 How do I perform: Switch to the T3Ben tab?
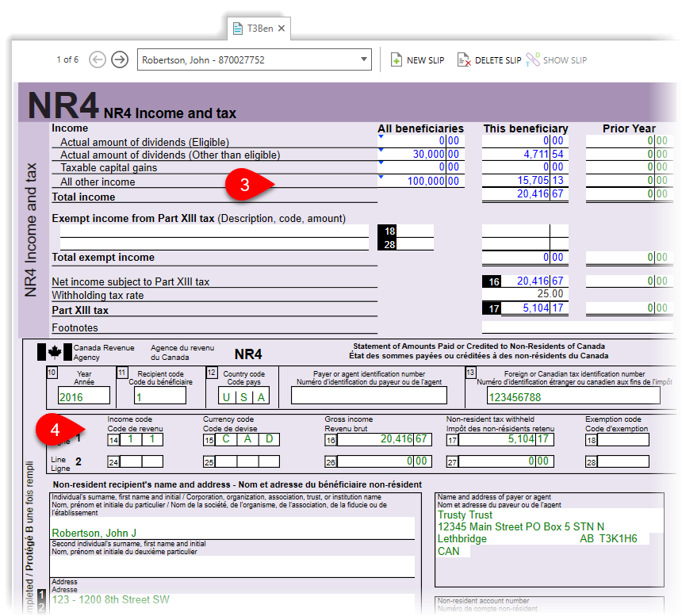259,29
